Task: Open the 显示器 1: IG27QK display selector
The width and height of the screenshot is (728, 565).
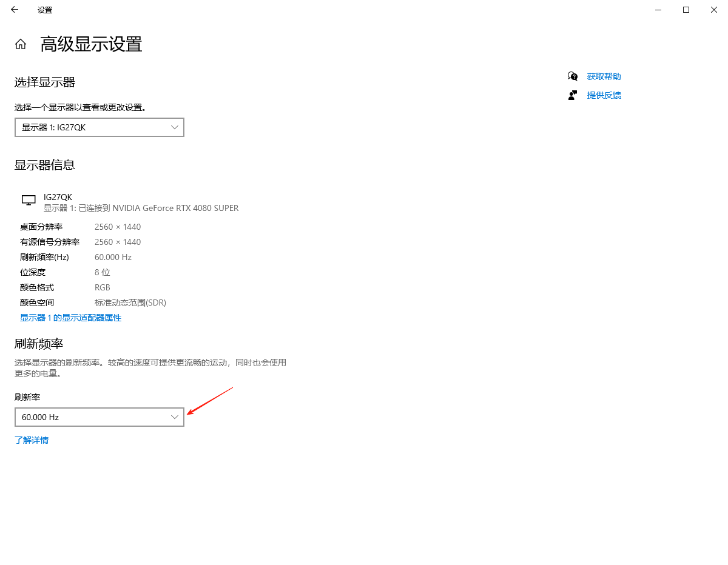Action: 99,127
